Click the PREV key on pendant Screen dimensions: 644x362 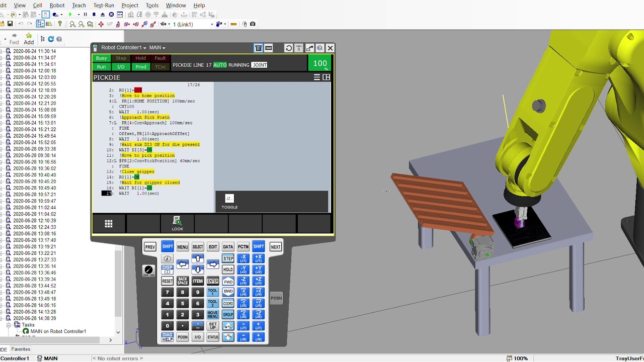[x=150, y=247]
